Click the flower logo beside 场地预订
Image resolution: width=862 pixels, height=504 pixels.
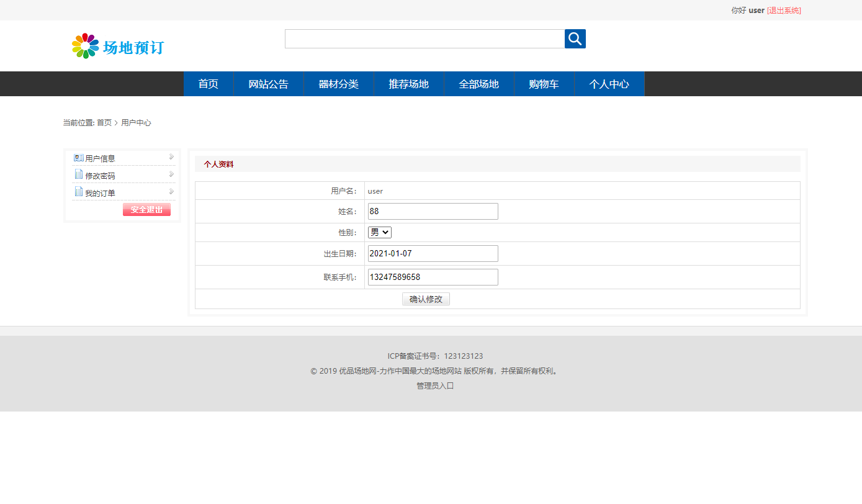point(85,45)
